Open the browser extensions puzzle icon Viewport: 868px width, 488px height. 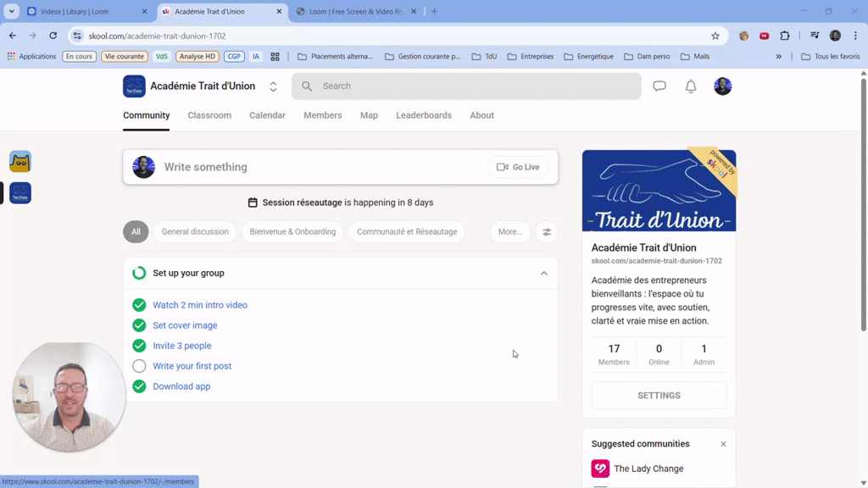click(784, 36)
